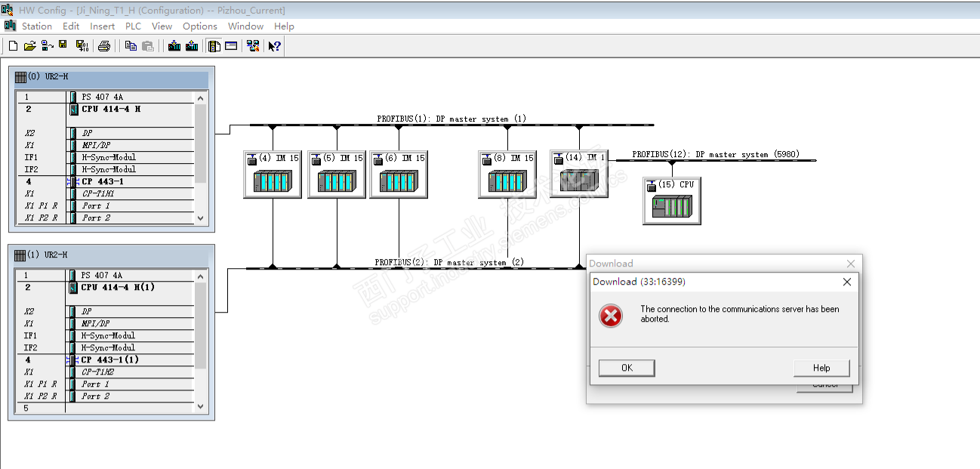
Task: Click scroll up arrow in rack (0)
Action: point(200,97)
